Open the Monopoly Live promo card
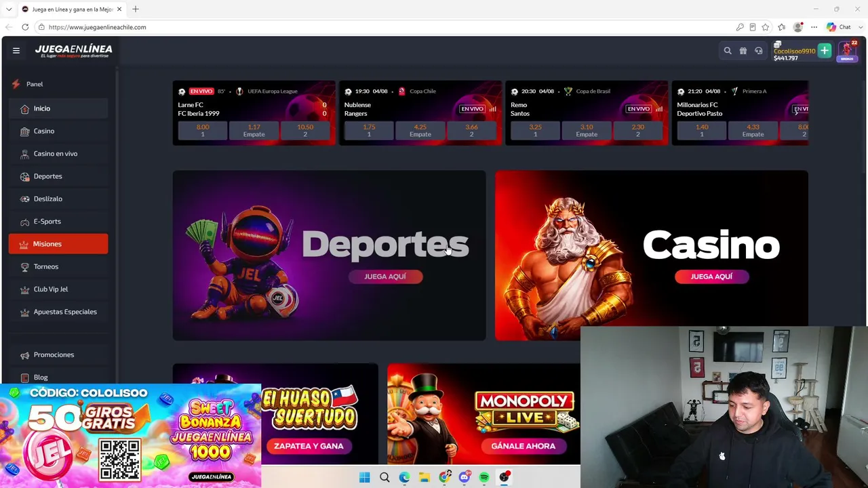The image size is (868, 488). click(484, 414)
